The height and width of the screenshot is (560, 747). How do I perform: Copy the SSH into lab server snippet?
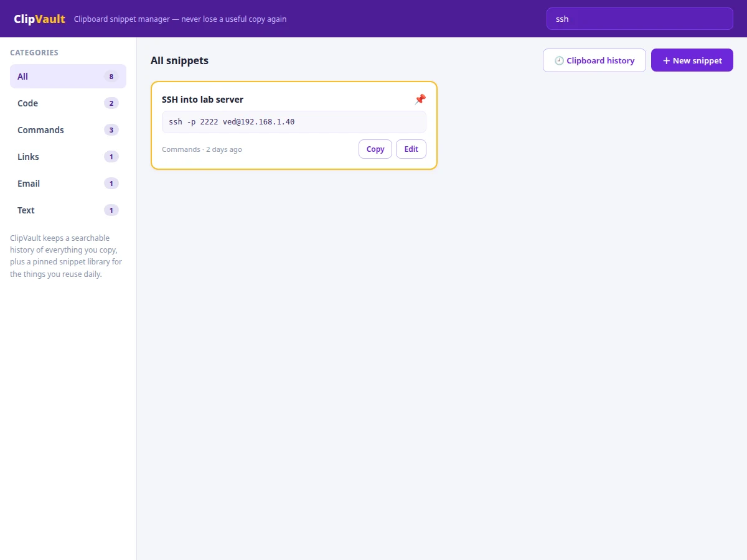click(375, 149)
